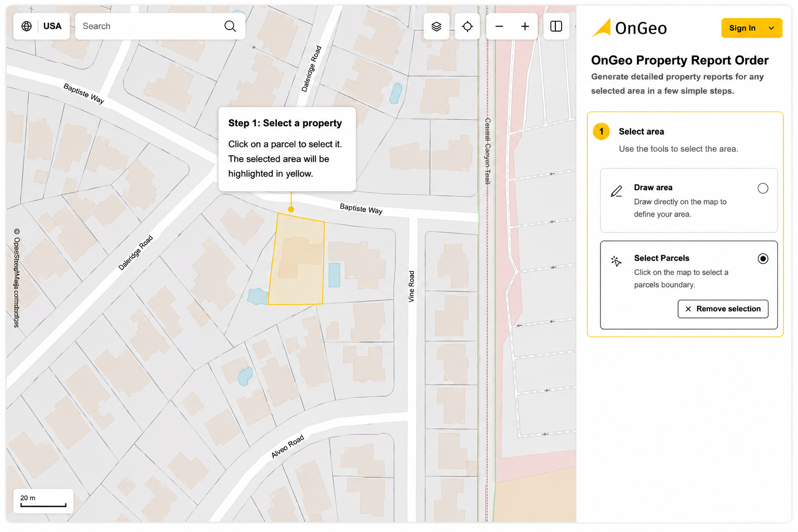798x532 pixels.
Task: Click the "20 m" map scale bar
Action: pyautogui.click(x=43, y=501)
